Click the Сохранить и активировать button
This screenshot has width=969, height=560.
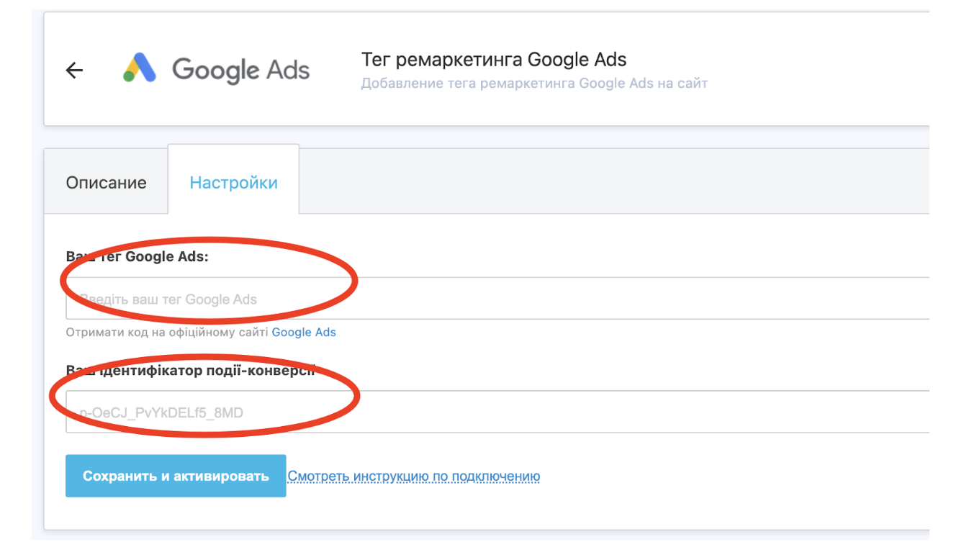176,476
